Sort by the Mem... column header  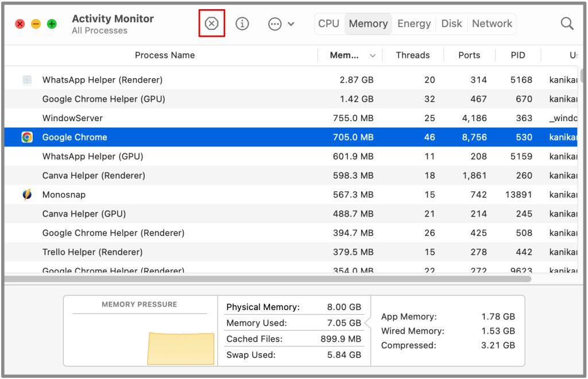pos(344,56)
